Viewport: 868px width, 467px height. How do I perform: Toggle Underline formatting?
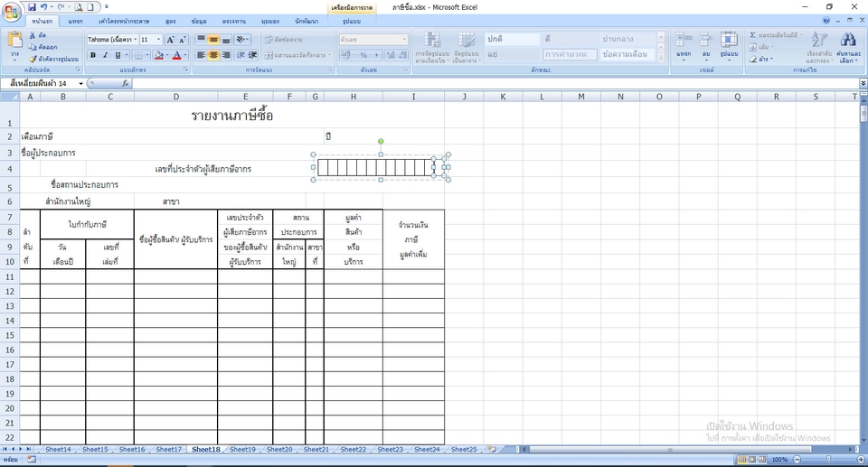[x=118, y=55]
